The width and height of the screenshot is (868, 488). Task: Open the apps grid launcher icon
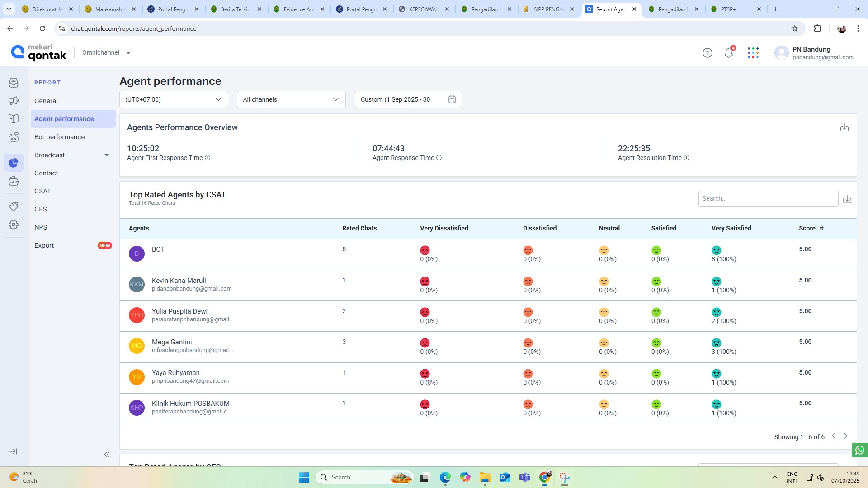point(753,53)
